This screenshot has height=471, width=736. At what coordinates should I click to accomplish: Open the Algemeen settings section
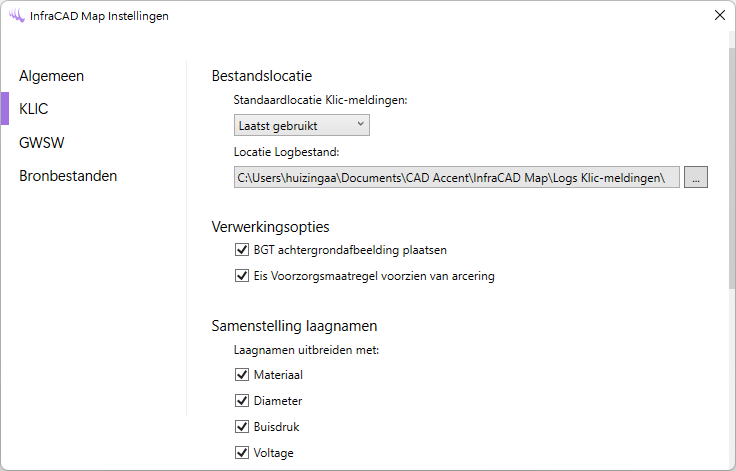(51, 75)
